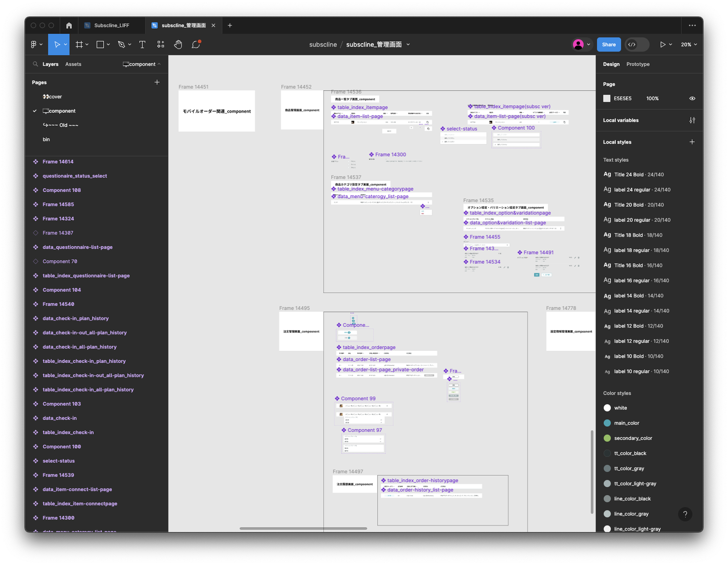Switch to the Prototype tab
The width and height of the screenshot is (728, 565).
[638, 64]
